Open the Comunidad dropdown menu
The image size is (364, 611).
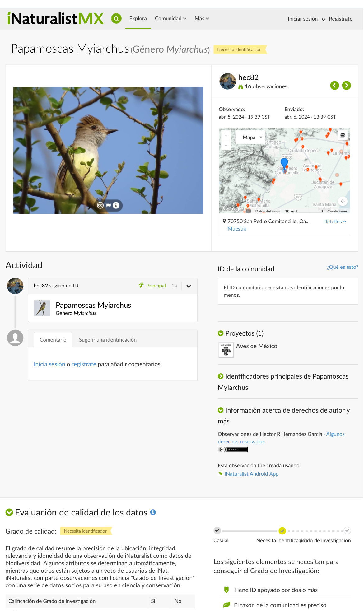(170, 19)
